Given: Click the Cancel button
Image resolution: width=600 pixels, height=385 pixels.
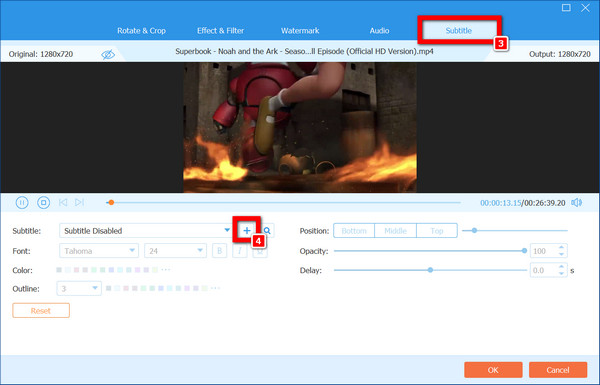Looking at the screenshot, I should (x=558, y=370).
